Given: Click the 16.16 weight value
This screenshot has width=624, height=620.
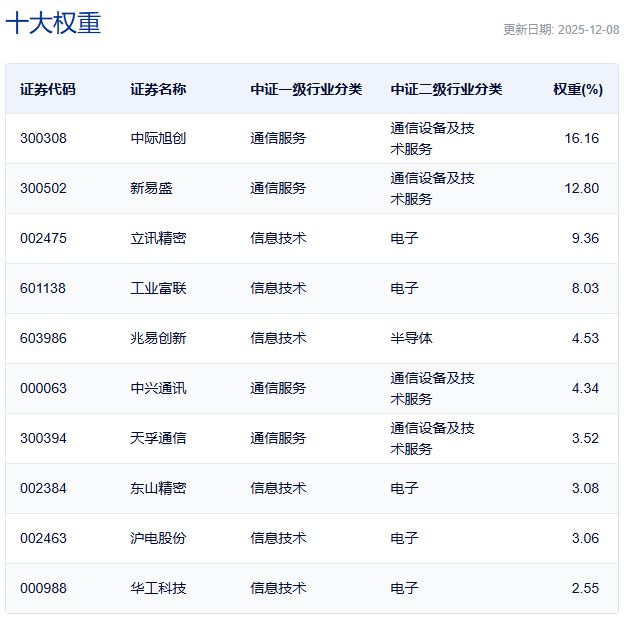Looking at the screenshot, I should pyautogui.click(x=581, y=138).
